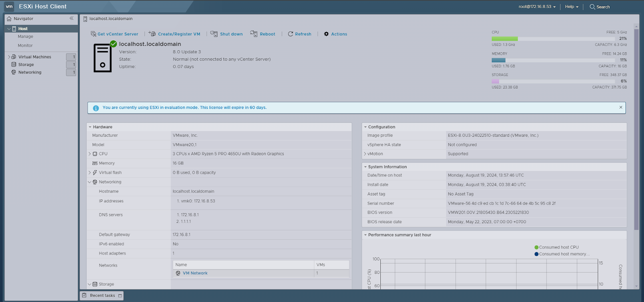Open Monitor under Host
Viewport: 644px width, 302px height.
[25, 45]
